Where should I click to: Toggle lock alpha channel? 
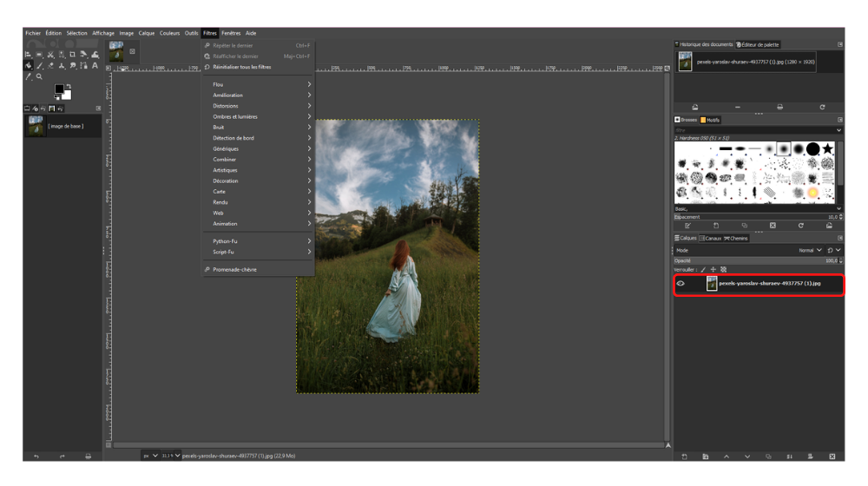[x=724, y=270]
